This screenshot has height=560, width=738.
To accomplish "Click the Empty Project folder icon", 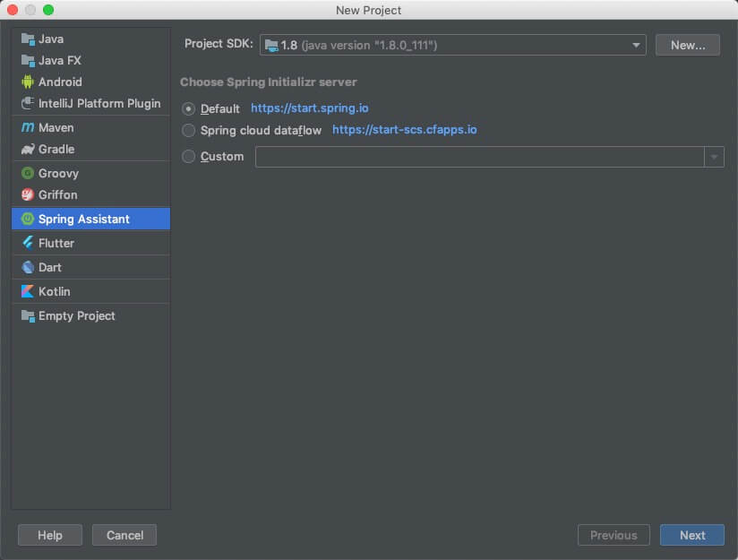I will click(28, 316).
